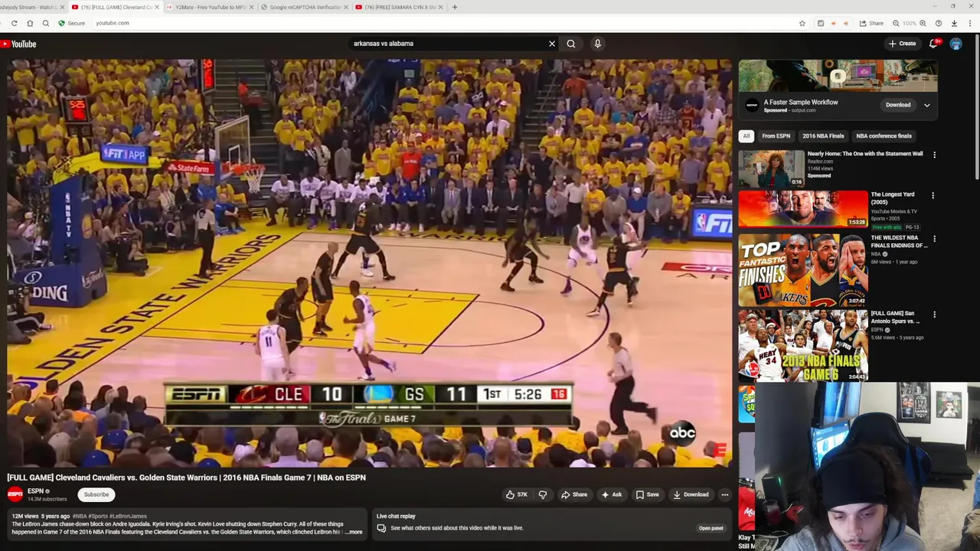Open browser downloads

tap(954, 23)
